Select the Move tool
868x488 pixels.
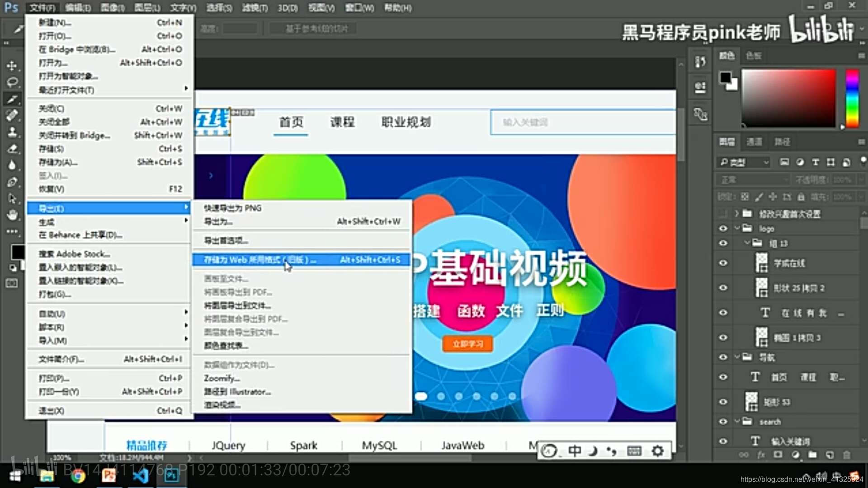(12, 66)
